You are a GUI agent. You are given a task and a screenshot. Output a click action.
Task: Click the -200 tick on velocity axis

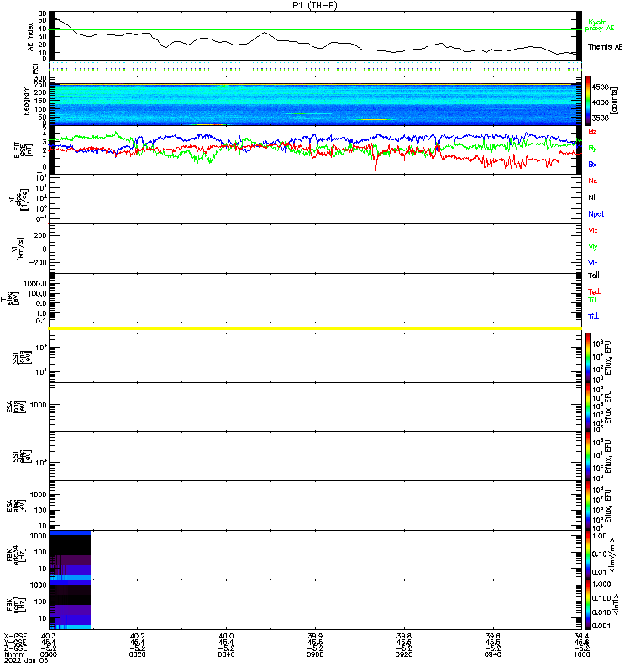[x=37, y=263]
